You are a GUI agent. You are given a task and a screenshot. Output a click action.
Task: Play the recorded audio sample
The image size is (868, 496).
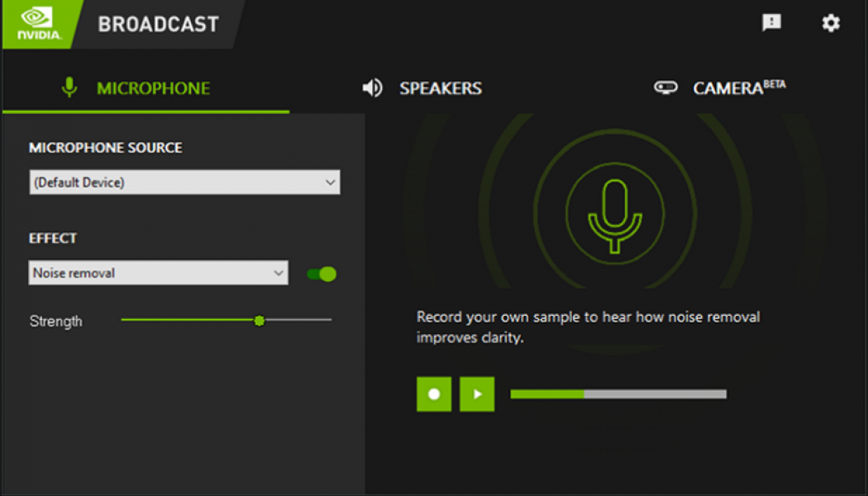[x=476, y=393]
